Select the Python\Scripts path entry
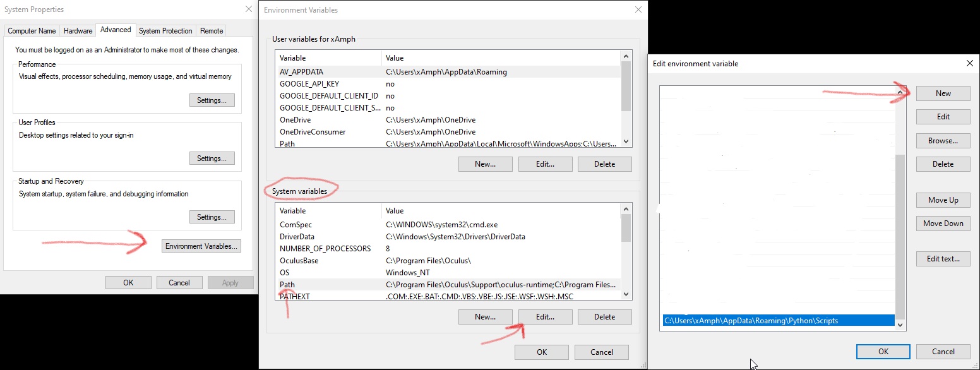Viewport: 980px width, 370px height. coord(779,321)
